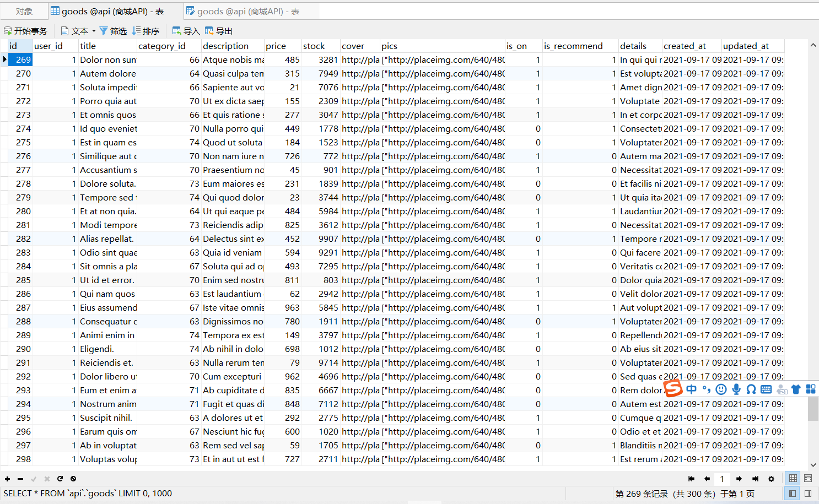The height and width of the screenshot is (504, 819).
Task: Open the Sogou skin shirt icon
Action: click(796, 389)
